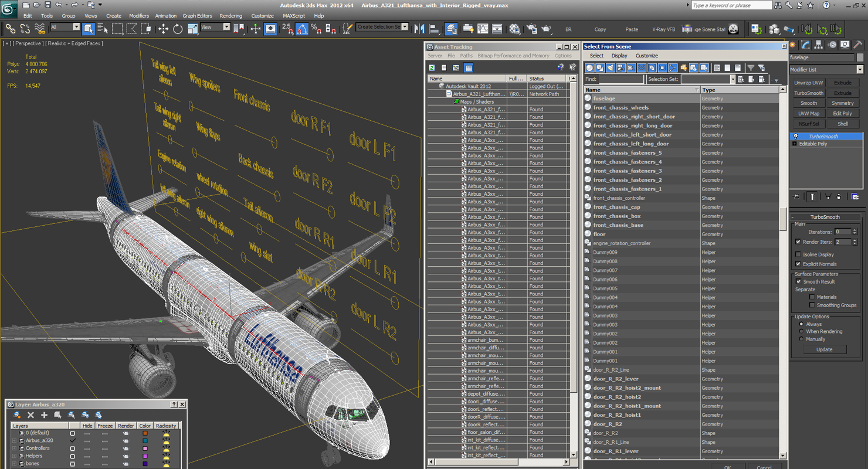Viewport: 868px width, 469px height.
Task: Choose Select and Rotate tool
Action: [178, 28]
